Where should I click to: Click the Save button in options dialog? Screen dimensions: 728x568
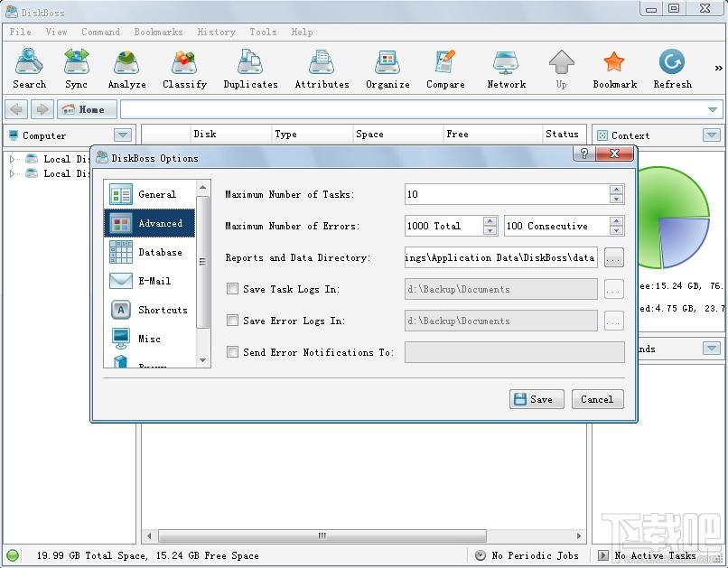[x=537, y=399]
